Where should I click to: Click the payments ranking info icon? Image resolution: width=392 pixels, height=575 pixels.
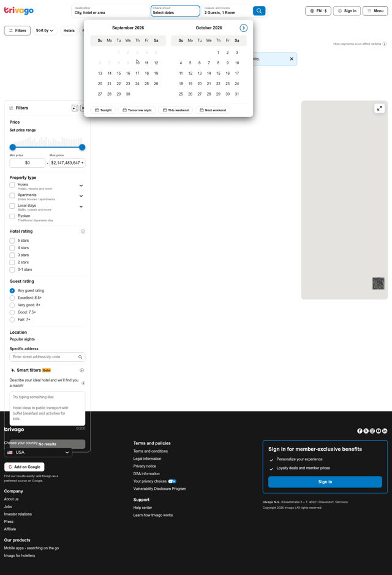pos(384,44)
